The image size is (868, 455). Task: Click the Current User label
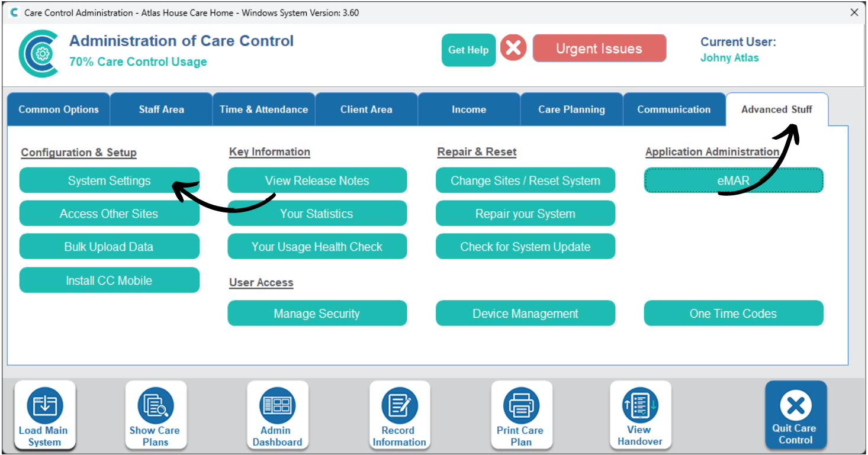pyautogui.click(x=738, y=42)
